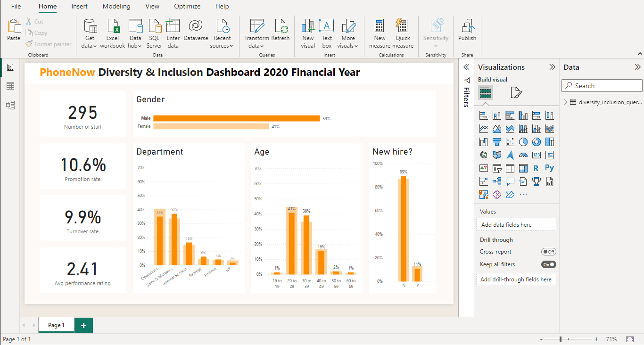Insert the Azure map visual

pyautogui.click(x=510, y=155)
